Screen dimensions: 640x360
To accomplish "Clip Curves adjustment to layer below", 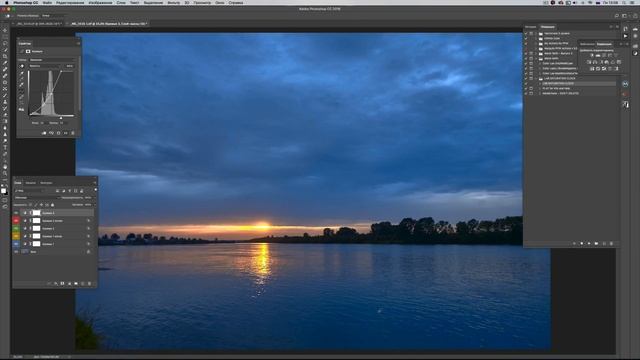I will pyautogui.click(x=44, y=133).
